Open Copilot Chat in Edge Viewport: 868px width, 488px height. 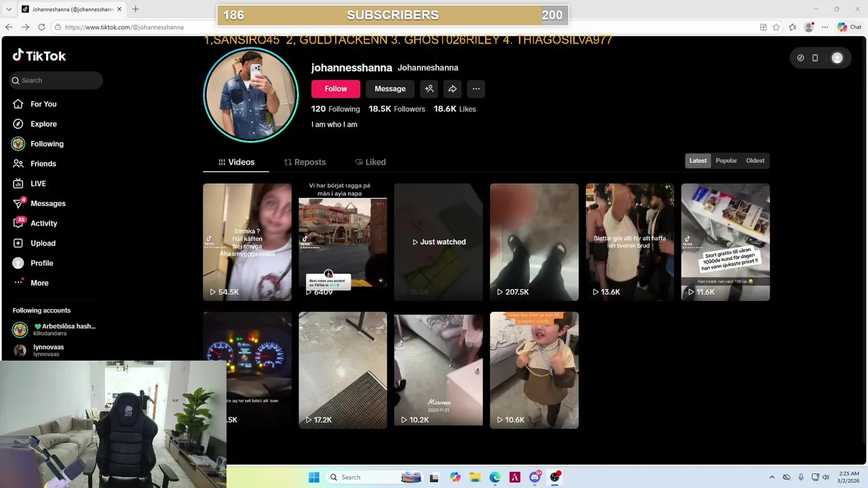point(850,27)
